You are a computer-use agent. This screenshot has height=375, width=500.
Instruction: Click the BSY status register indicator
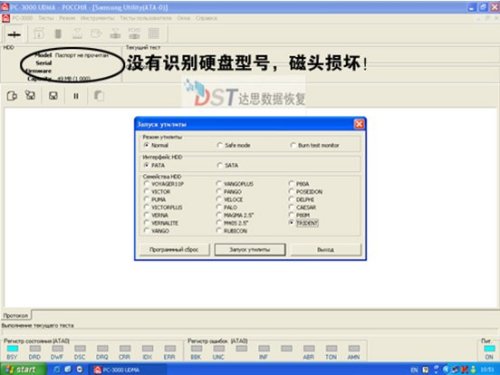click(x=12, y=348)
